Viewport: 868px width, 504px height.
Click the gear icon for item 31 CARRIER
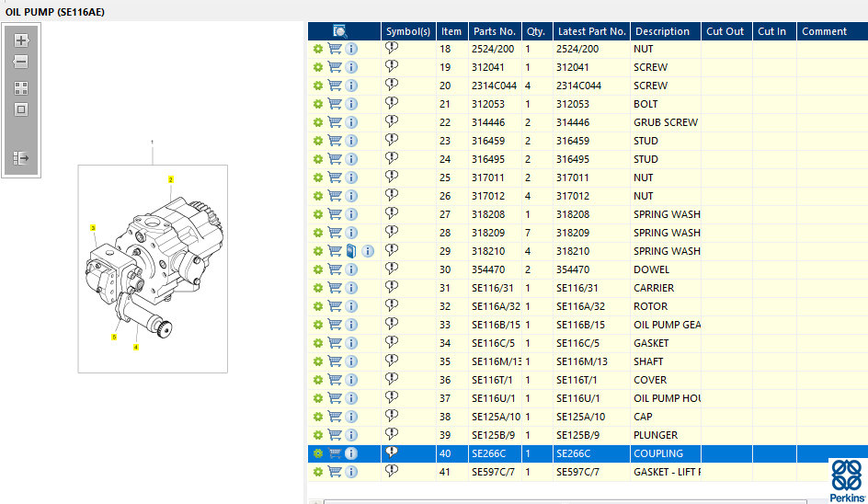[x=318, y=288]
